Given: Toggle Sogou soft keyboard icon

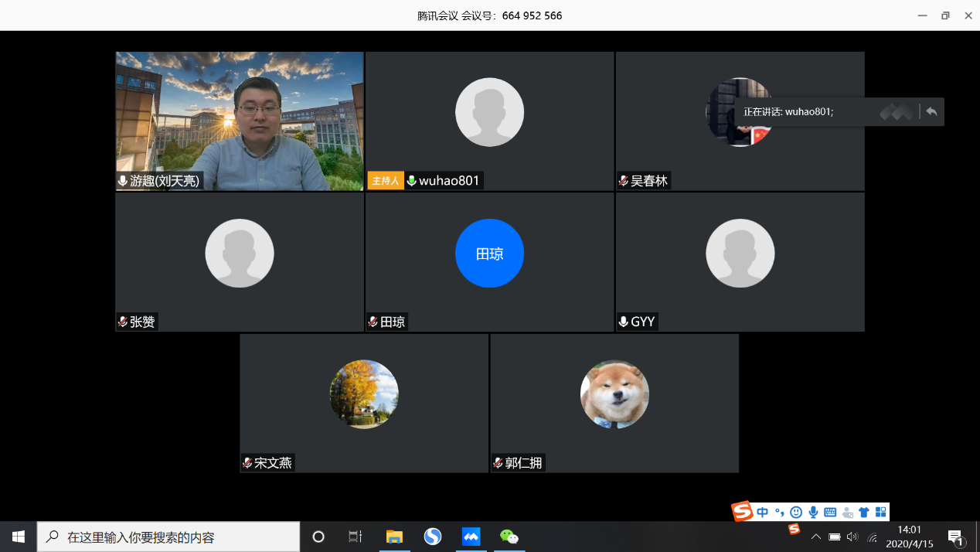Looking at the screenshot, I should tap(830, 512).
